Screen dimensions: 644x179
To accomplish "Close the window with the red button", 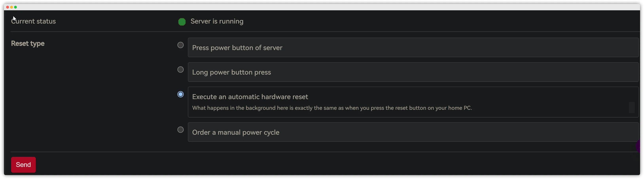I will click(x=8, y=7).
